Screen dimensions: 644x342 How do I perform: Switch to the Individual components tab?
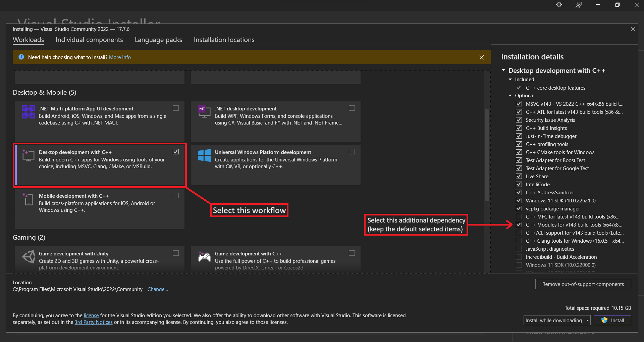(89, 40)
